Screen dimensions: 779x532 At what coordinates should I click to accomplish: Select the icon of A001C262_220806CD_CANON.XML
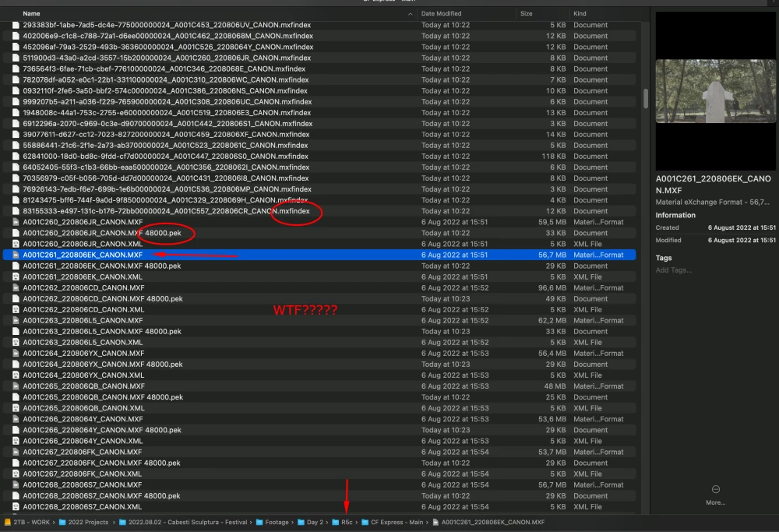click(x=16, y=309)
